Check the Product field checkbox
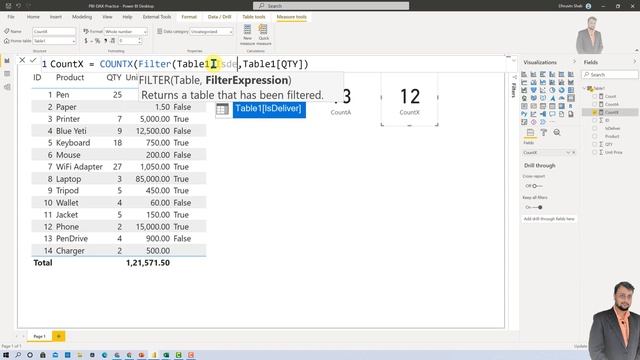 coord(594,136)
